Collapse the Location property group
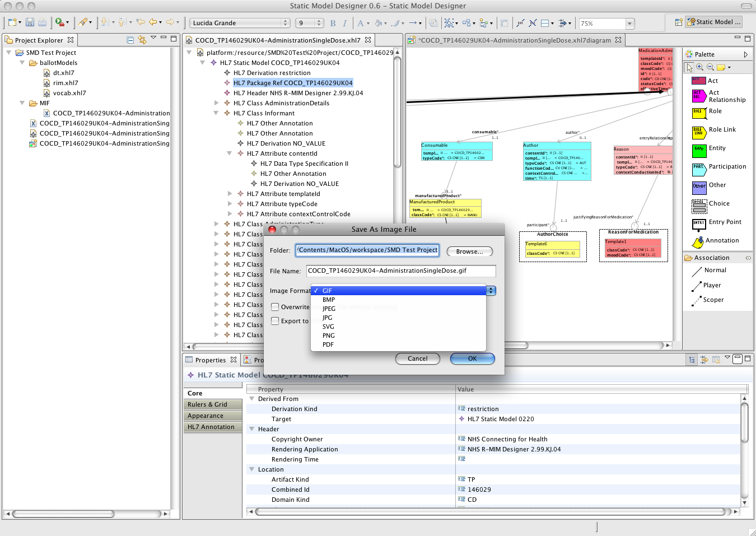 [252, 469]
